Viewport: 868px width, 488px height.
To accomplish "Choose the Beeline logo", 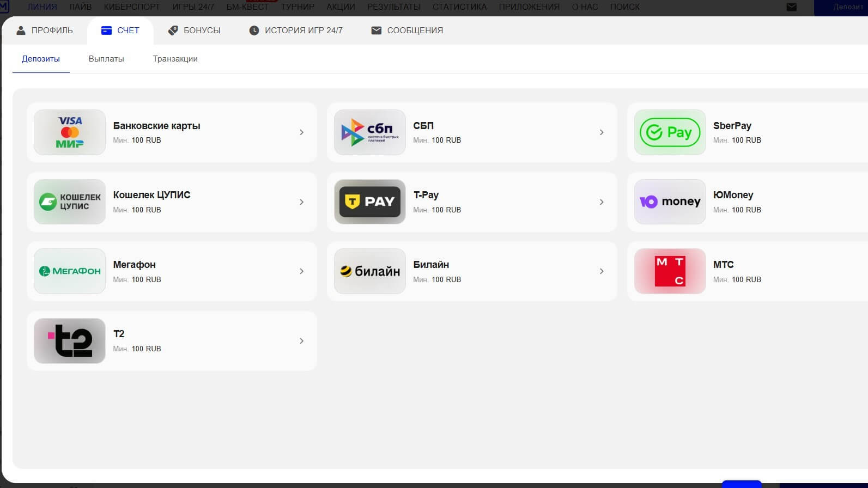I will click(x=370, y=271).
